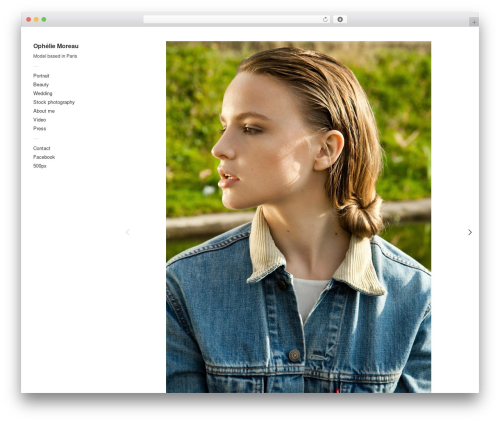Add new tab plus button
This screenshot has width=500, height=423.
474,22
